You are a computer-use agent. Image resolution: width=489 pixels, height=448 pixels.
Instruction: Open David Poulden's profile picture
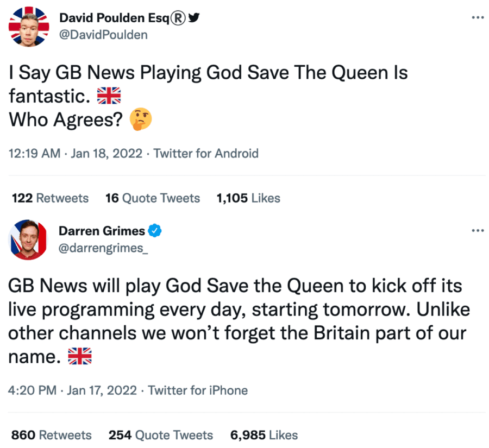point(27,26)
